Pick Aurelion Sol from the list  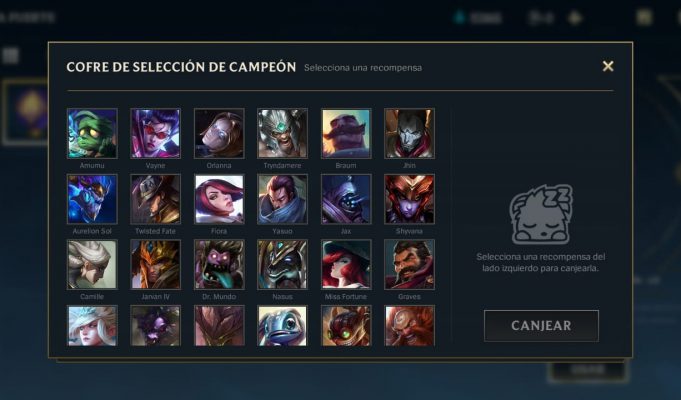(92, 199)
